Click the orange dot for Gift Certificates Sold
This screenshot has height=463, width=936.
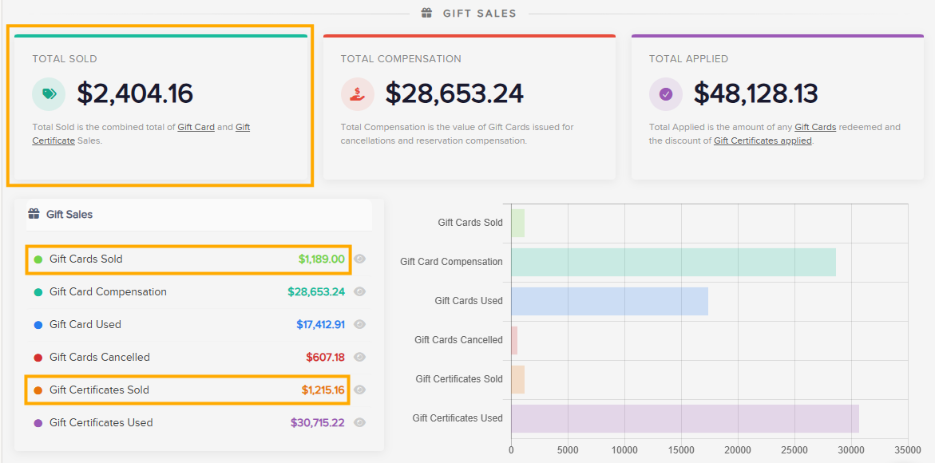[38, 390]
